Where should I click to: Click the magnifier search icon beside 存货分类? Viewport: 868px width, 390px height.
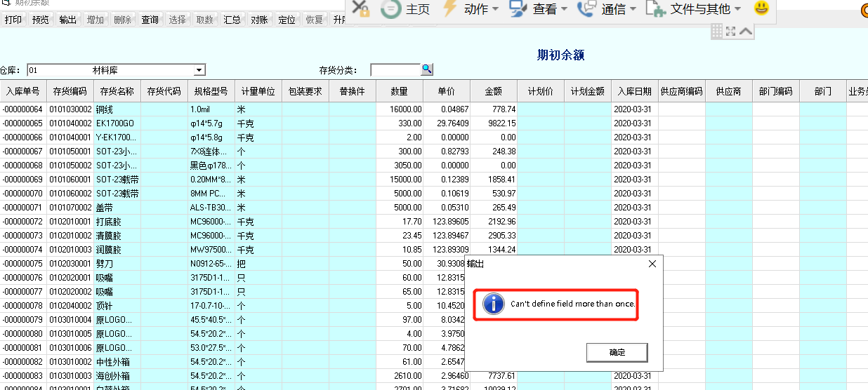(428, 69)
